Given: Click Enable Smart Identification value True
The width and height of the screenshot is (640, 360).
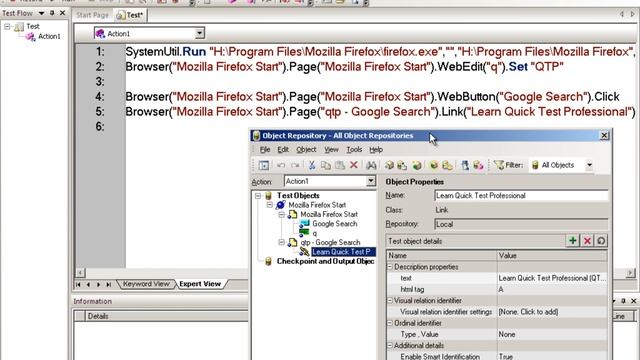Looking at the screenshot, I should coord(552,356).
